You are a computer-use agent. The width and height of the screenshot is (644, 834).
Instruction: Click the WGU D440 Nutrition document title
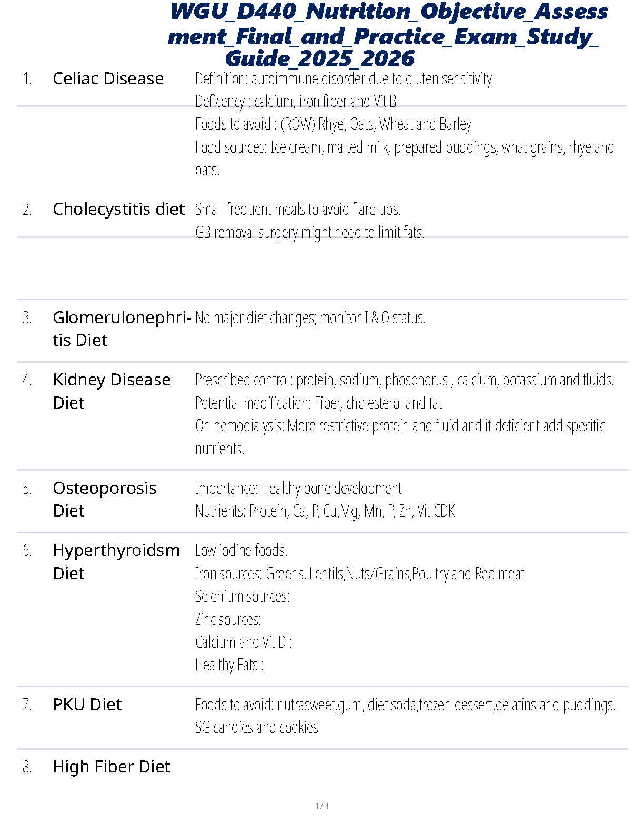388,35
